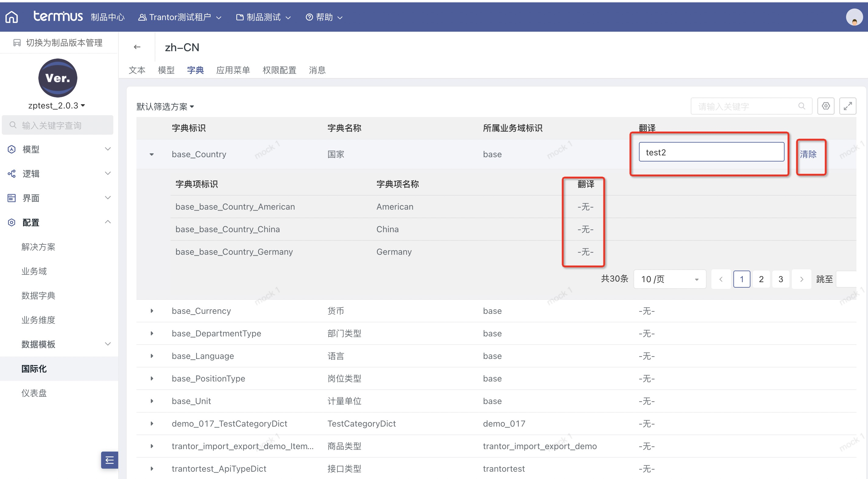The width and height of the screenshot is (868, 479).
Task: Expand the demo_017_TestCategoryDict row
Action: (152, 424)
